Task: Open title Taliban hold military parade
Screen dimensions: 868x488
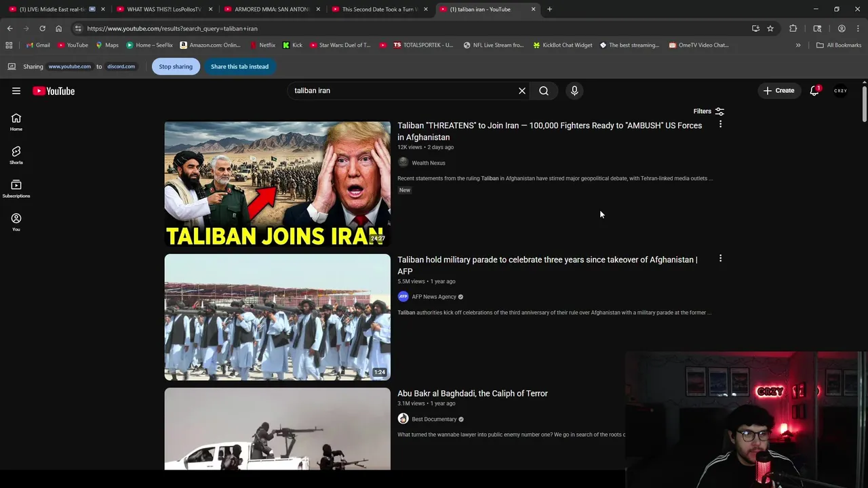Action: coord(547,266)
